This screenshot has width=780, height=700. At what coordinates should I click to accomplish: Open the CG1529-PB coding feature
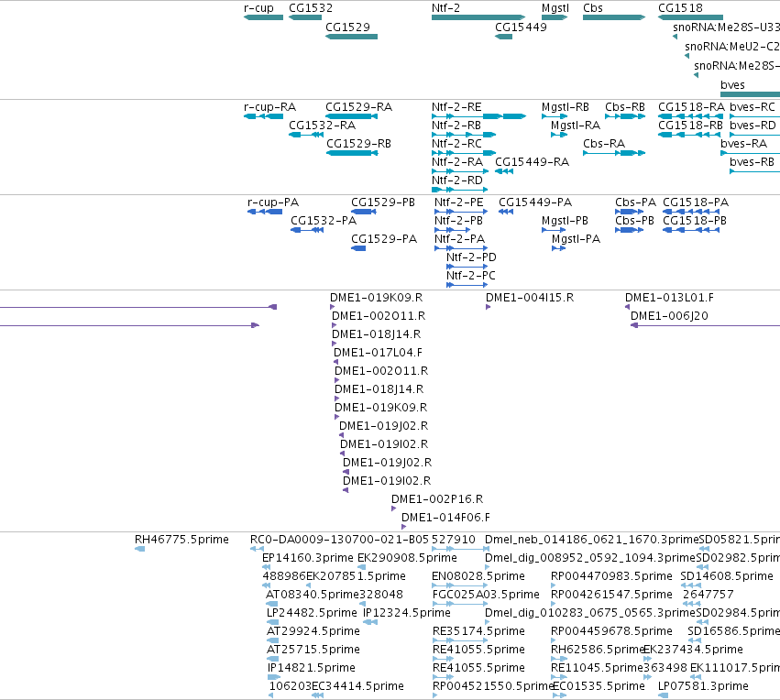(364, 212)
